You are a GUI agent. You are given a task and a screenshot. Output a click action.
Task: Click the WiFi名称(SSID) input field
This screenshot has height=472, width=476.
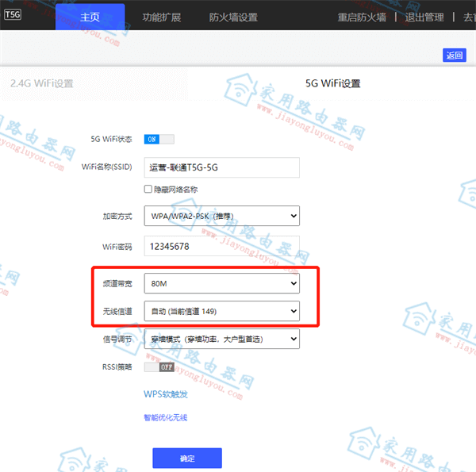click(221, 167)
